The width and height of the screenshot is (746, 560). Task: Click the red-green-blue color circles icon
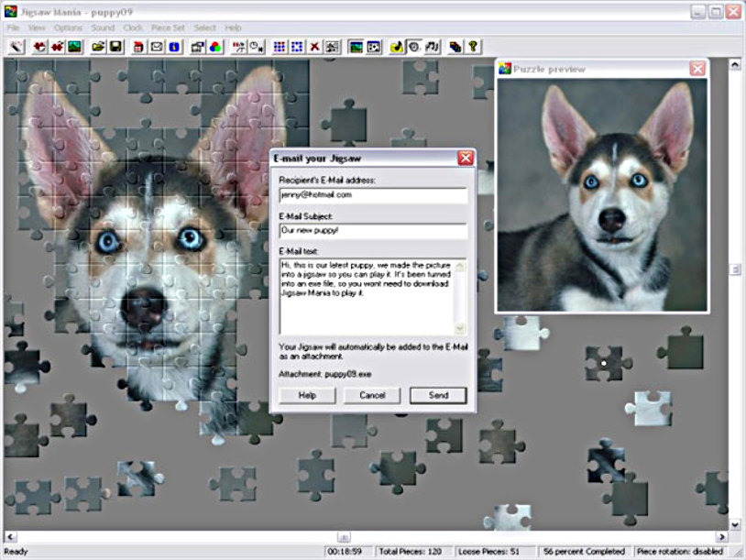(x=215, y=47)
